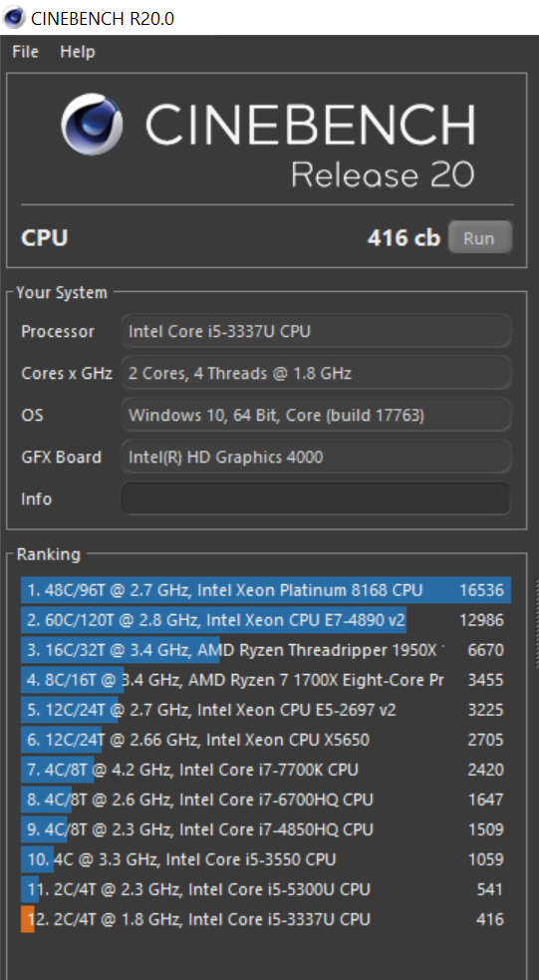Open the File menu
This screenshot has width=539, height=980.
26,52
